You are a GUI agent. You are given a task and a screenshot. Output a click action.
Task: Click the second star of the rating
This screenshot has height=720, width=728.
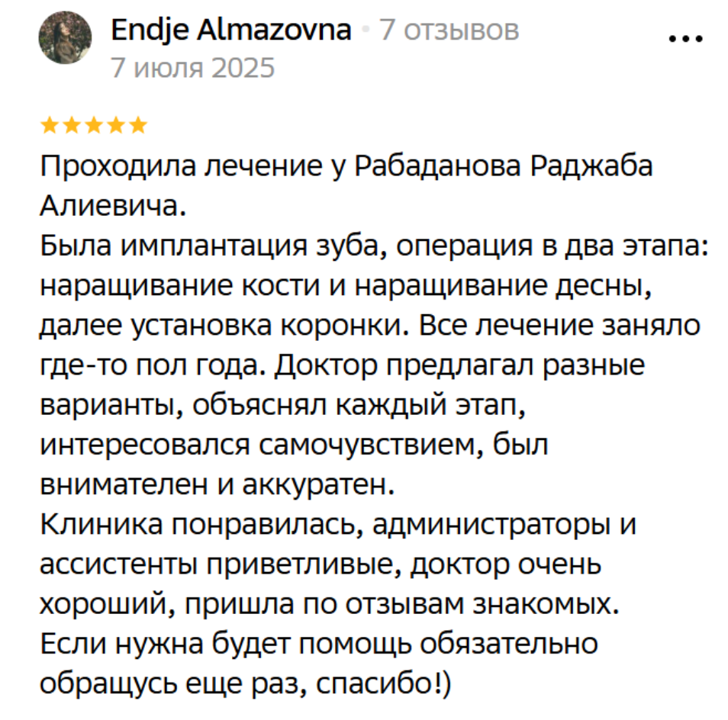point(70,124)
